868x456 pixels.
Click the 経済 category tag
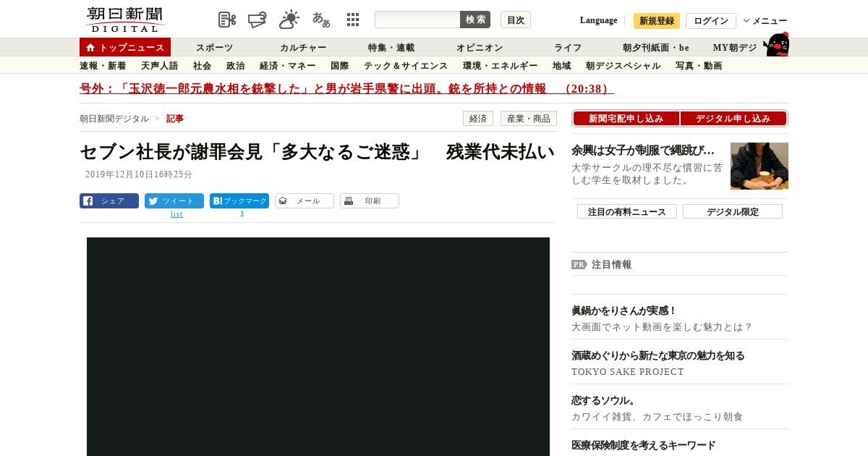pyautogui.click(x=478, y=119)
